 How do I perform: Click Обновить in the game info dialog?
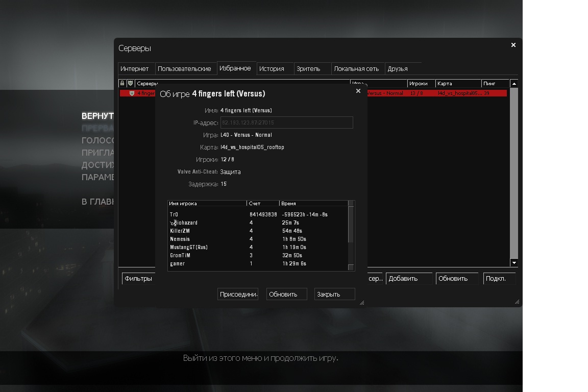[286, 295]
